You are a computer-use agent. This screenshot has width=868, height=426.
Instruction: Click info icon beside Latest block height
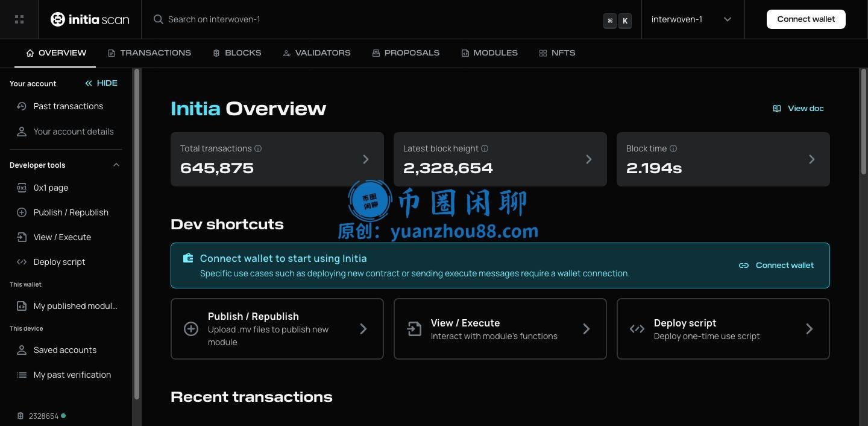[485, 148]
